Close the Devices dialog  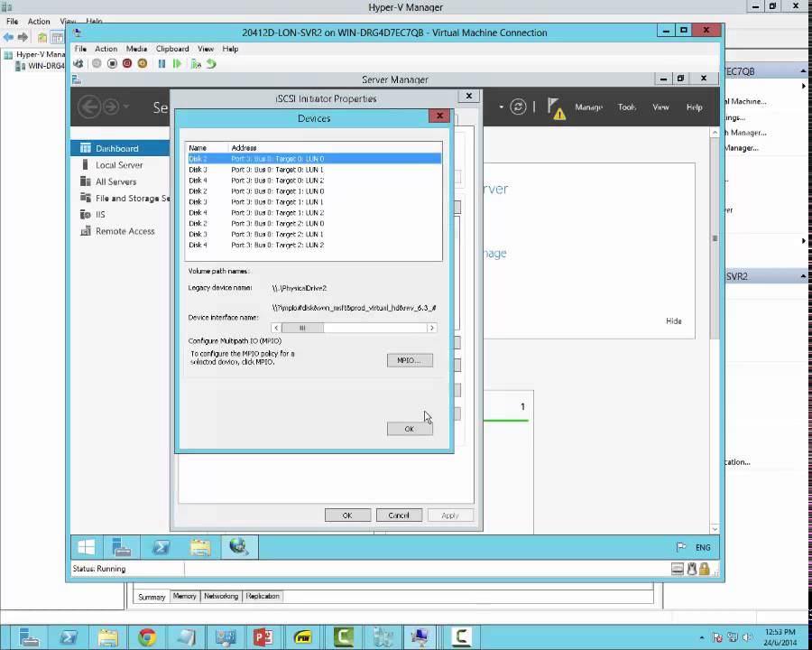pyautogui.click(x=439, y=116)
